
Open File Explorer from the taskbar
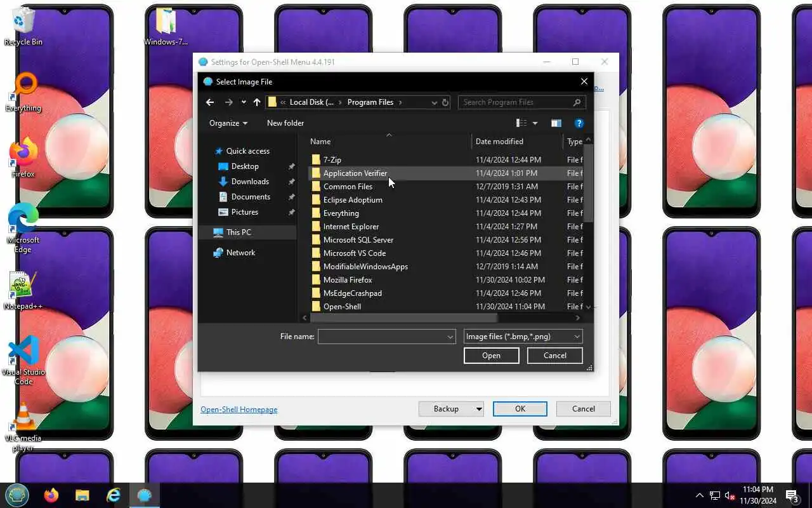(x=82, y=495)
